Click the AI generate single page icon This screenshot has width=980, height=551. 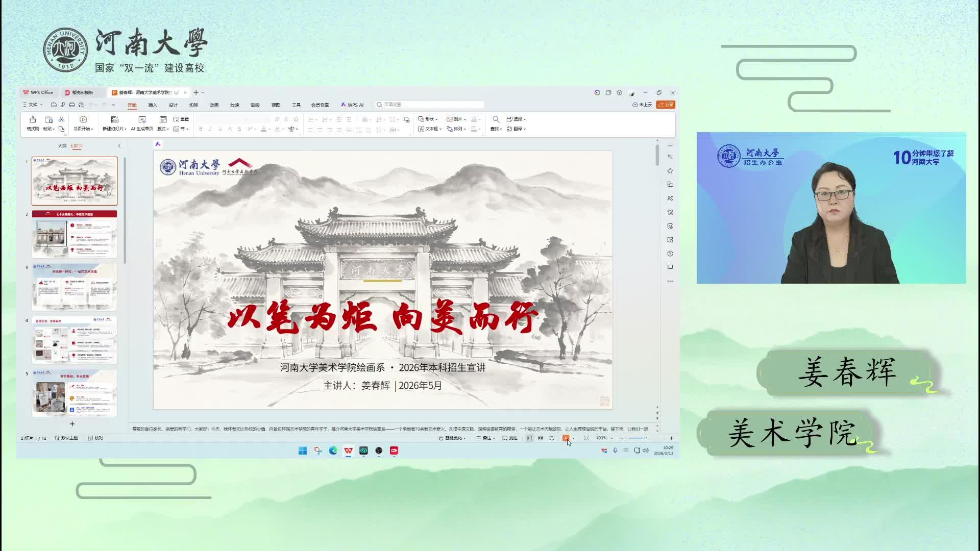[142, 119]
